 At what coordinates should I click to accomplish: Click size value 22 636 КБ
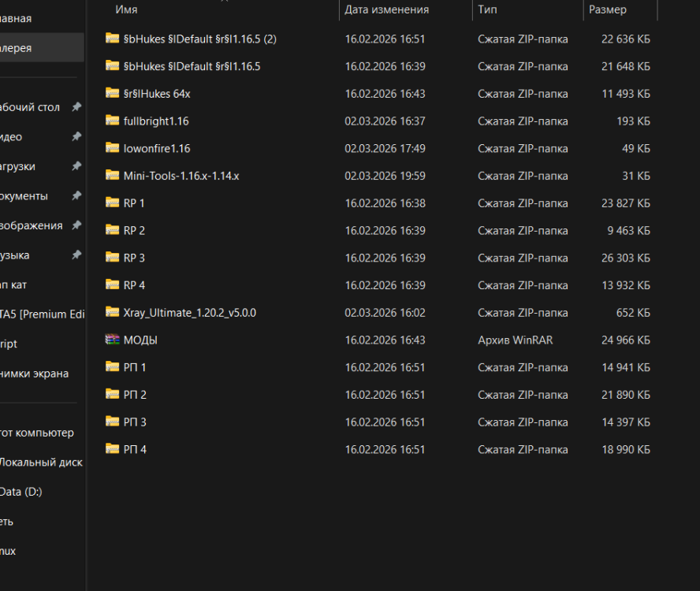[625, 39]
